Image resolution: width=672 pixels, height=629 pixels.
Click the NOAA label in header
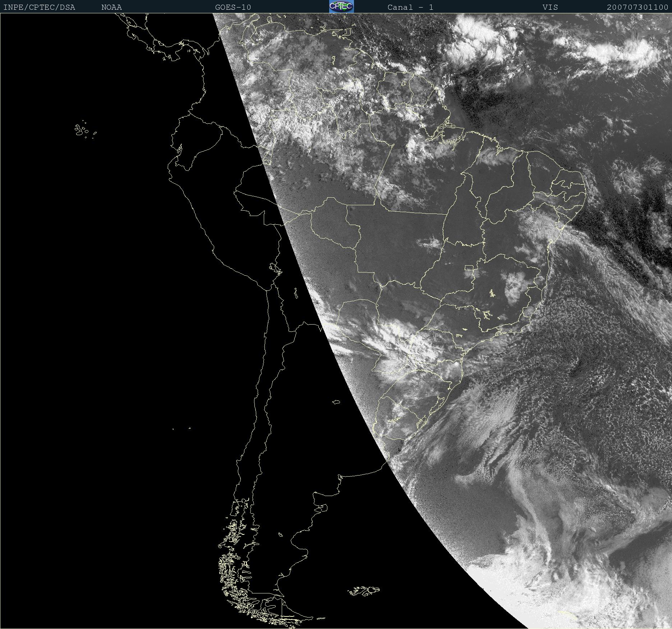(x=111, y=7)
